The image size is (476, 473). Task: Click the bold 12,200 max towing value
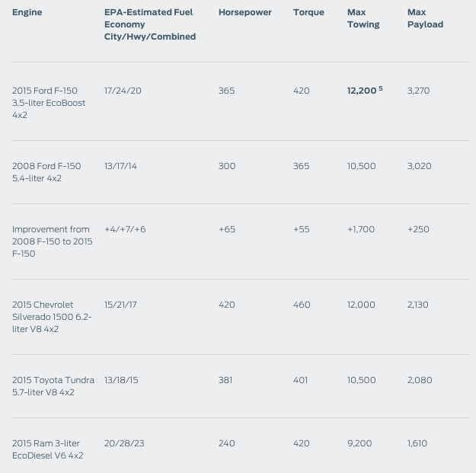[x=361, y=91]
